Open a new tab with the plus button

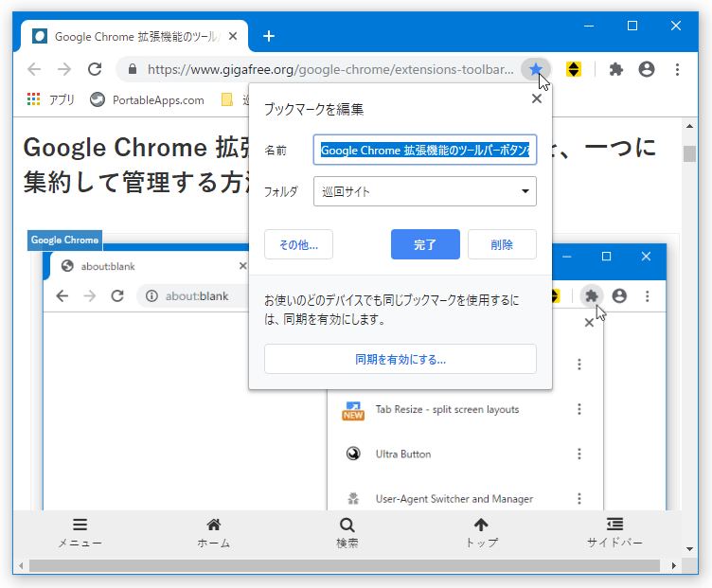[x=269, y=36]
